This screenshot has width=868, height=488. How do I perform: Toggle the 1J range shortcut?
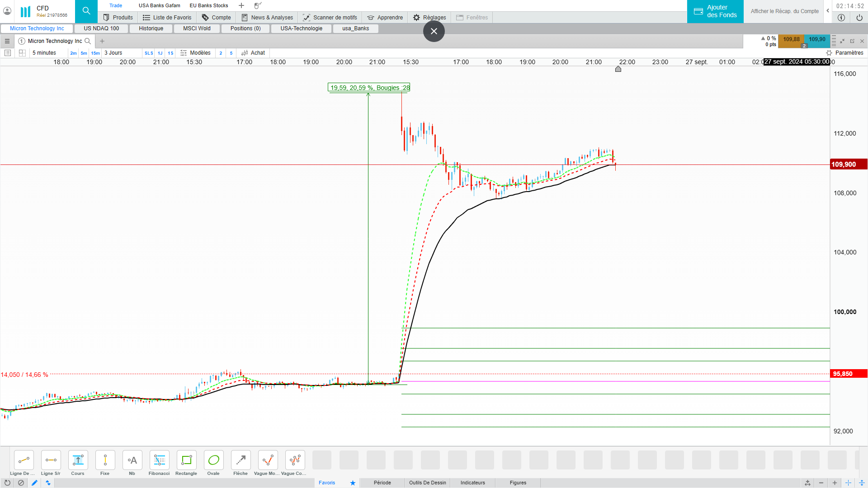pos(160,53)
